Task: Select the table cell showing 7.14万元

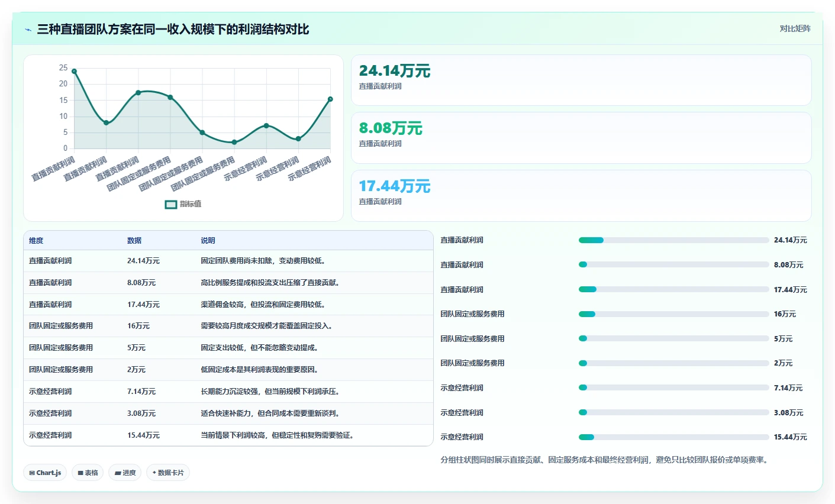Action: (x=141, y=392)
